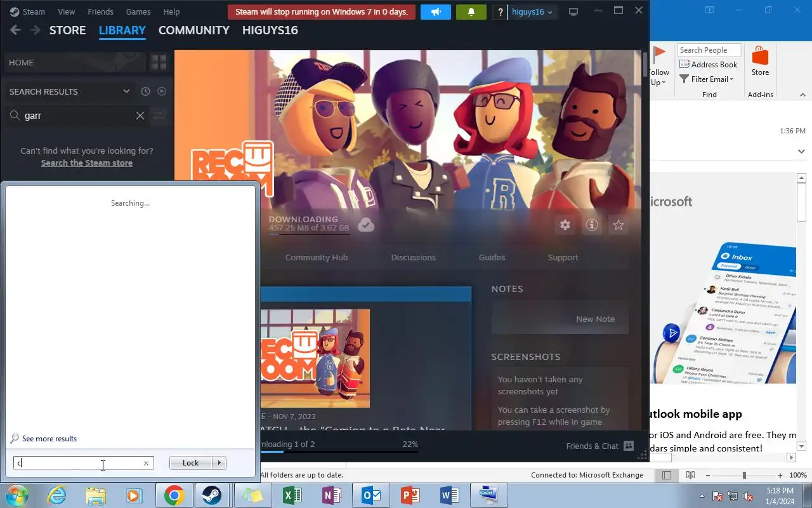This screenshot has width=812, height=508.
Task: Click 'Search the Steam store' link
Action: 87,163
